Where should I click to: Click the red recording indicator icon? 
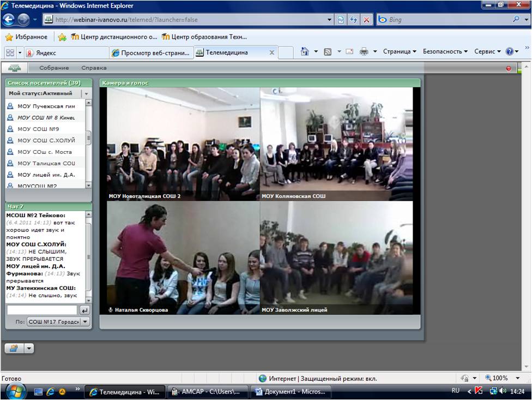(x=508, y=68)
